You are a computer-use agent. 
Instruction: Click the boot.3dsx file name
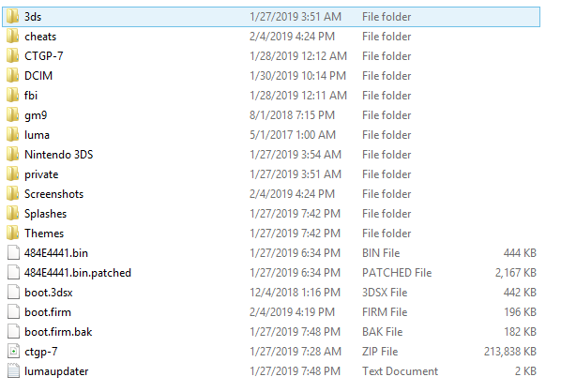tap(48, 293)
